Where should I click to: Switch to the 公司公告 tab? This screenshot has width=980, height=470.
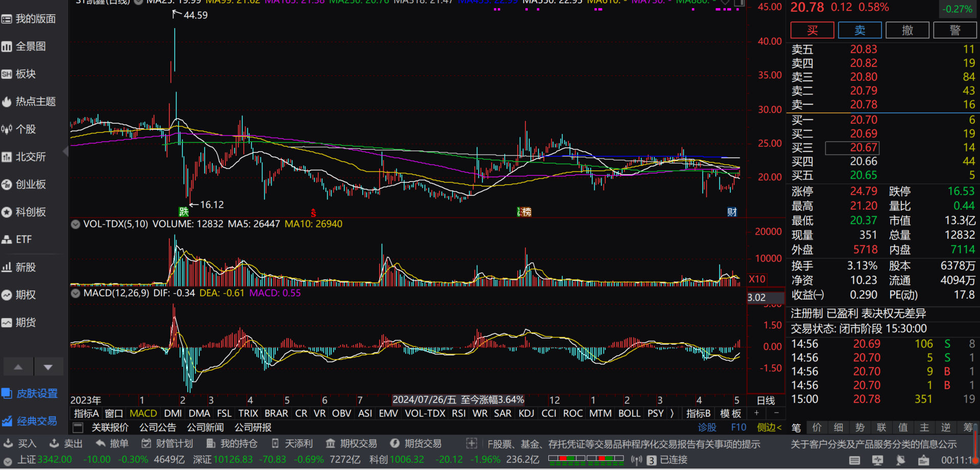pyautogui.click(x=158, y=427)
